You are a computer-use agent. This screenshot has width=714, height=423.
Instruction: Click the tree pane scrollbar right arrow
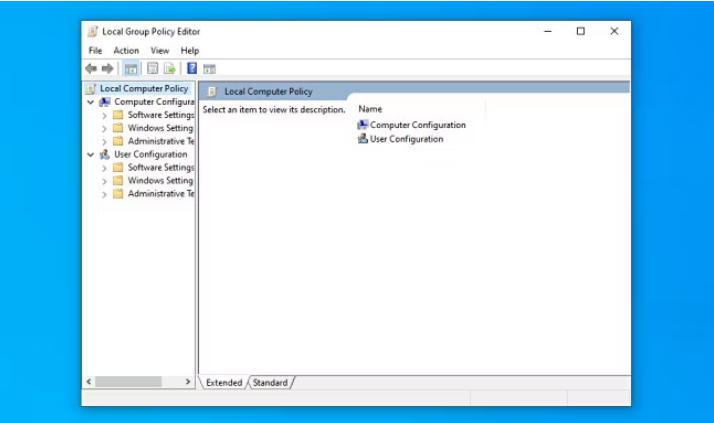[x=188, y=382]
